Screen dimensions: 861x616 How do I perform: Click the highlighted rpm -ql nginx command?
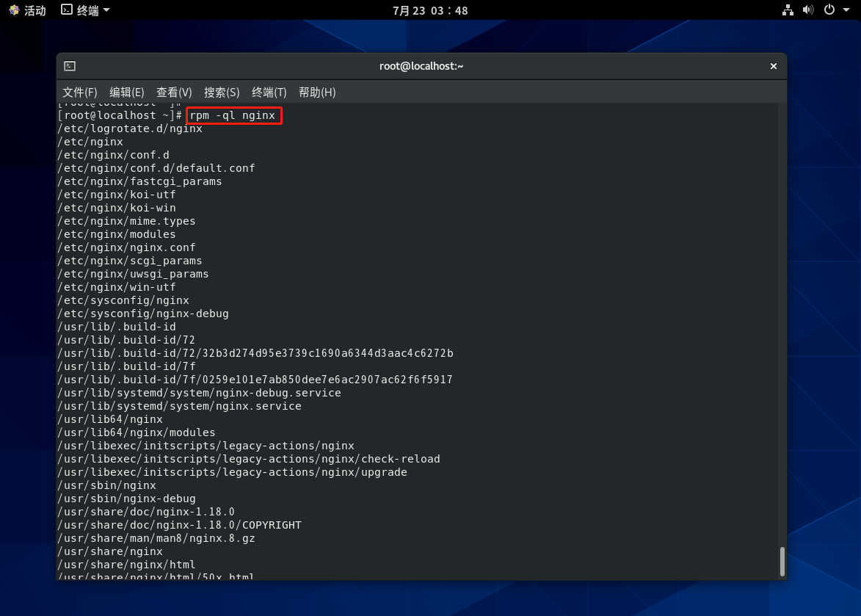pos(233,115)
